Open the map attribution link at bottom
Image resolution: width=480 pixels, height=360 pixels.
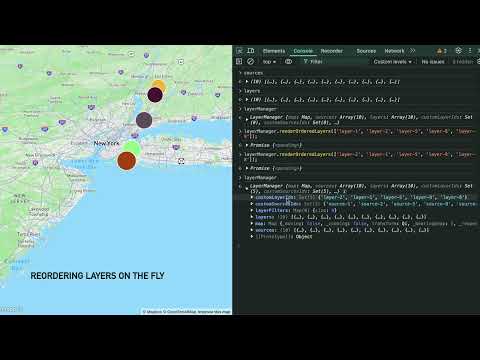[187, 312]
